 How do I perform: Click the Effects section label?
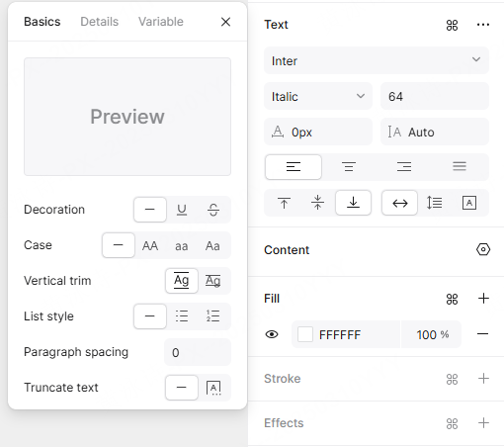coord(284,423)
